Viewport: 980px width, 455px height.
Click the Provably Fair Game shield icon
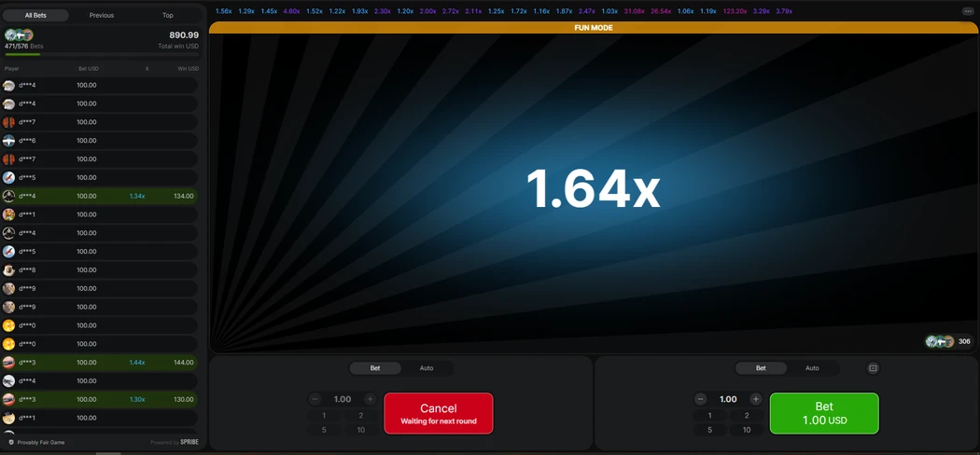coord(11,442)
